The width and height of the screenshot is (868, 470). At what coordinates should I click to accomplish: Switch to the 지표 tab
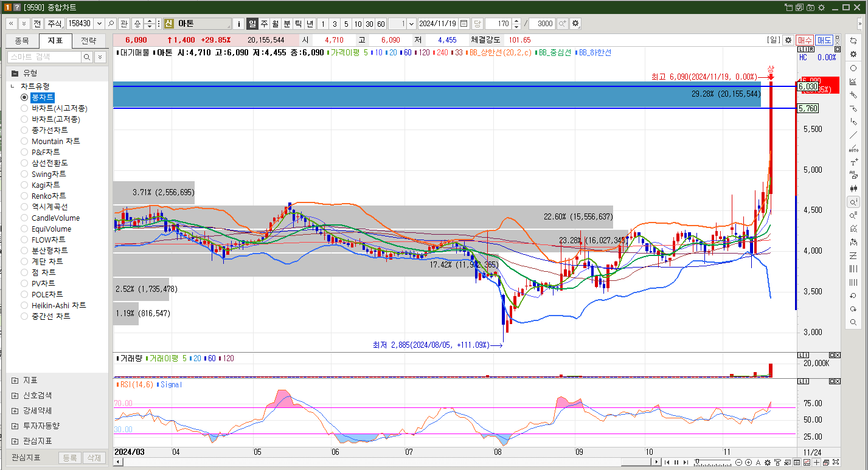click(55, 41)
